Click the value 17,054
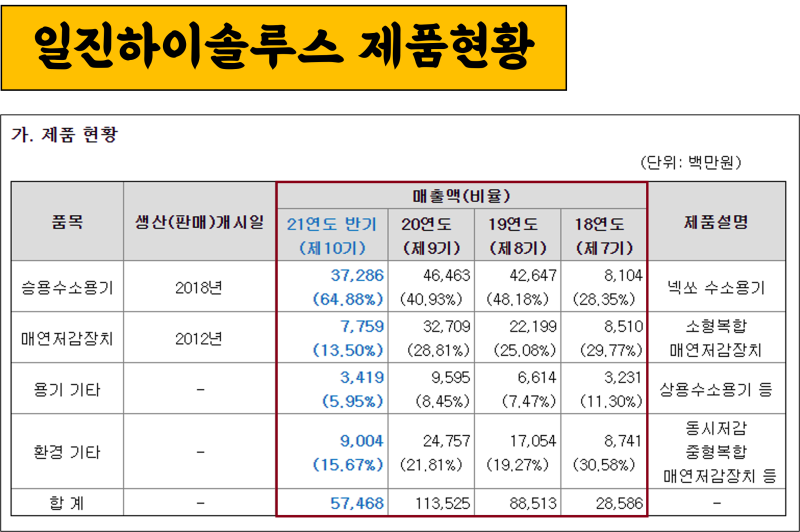800x532 pixels. click(533, 441)
